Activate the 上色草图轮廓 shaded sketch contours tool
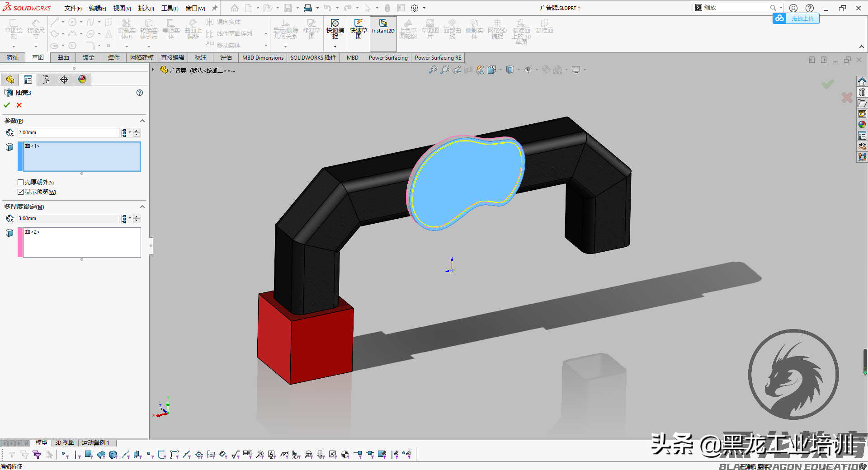The width and height of the screenshot is (868, 470). (408, 30)
